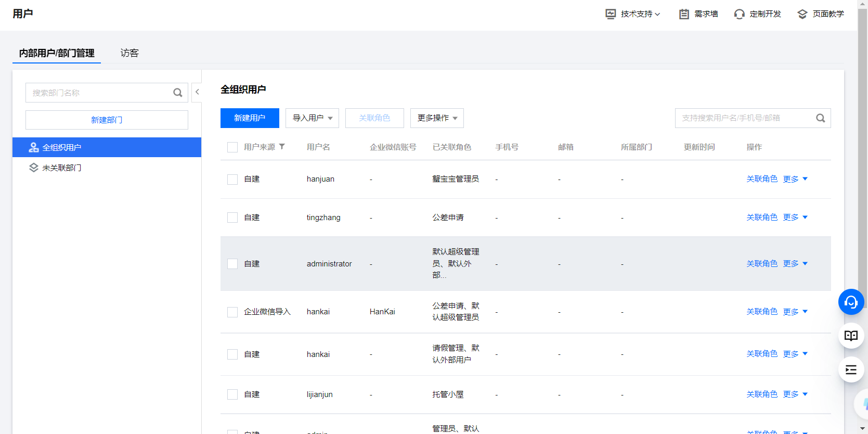Open 更多 menu for tingzhang
868x434 pixels.
coord(795,218)
